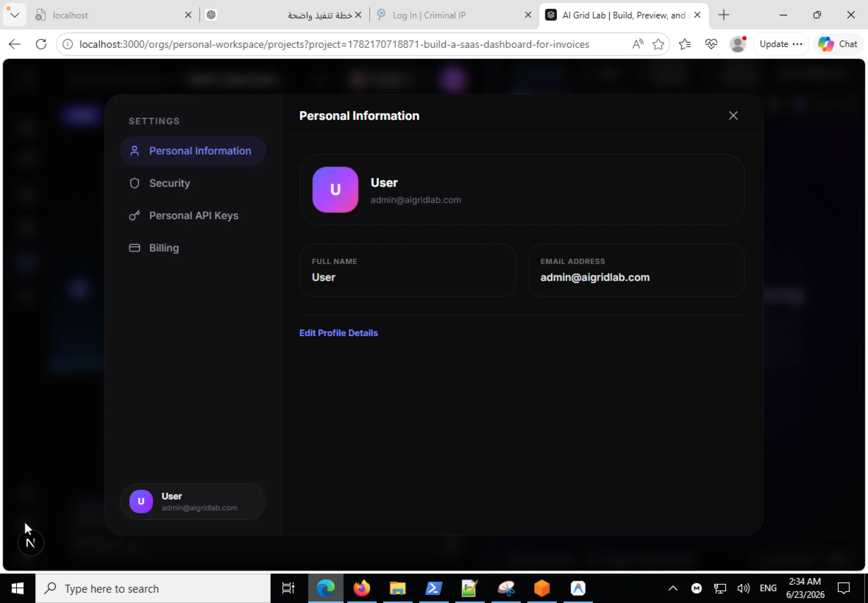Click the User account card in sidebar
Screen dimensions: 868x603
pyautogui.click(x=193, y=502)
